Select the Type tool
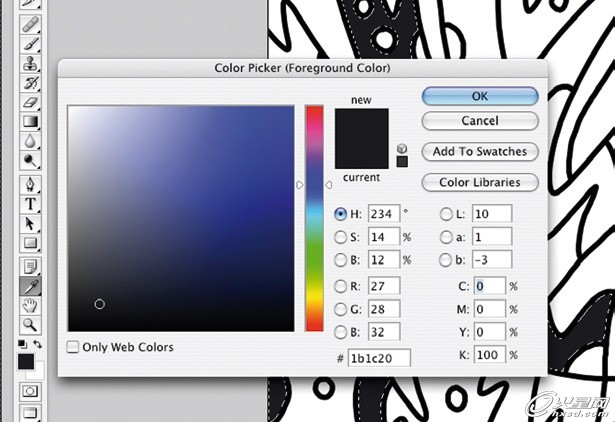Viewport: 615px width, 422px height. pos(30,205)
